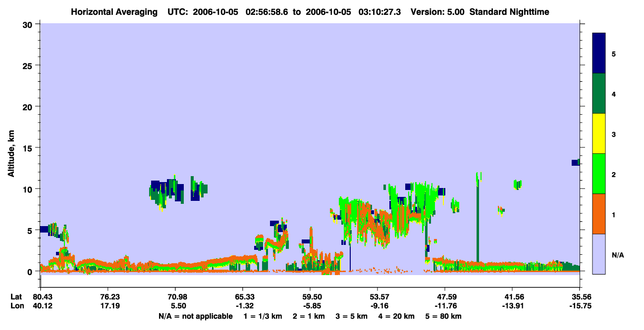The width and height of the screenshot is (644, 330).
Task: Click longitude value -15.75
Action: point(580,306)
